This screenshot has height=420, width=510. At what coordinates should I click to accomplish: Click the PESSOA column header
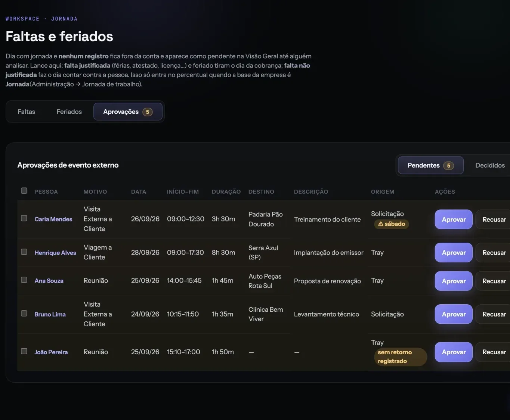(46, 192)
